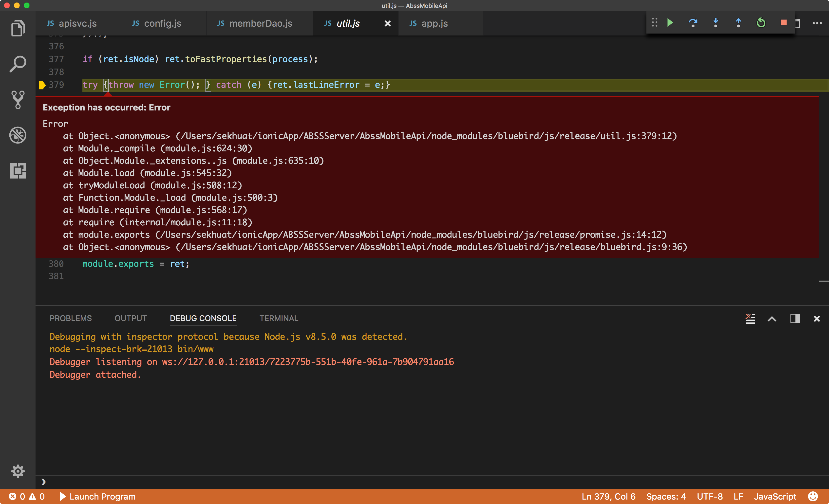Open the Extensions view

(18, 171)
